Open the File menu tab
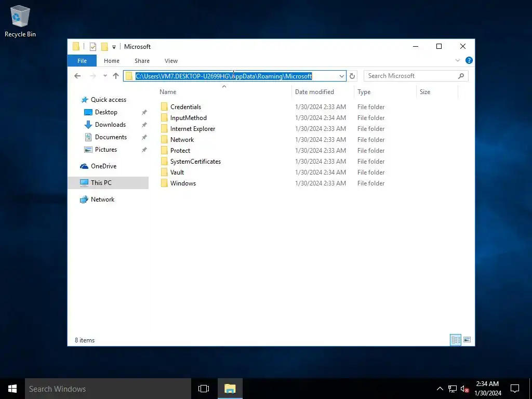 coord(82,61)
